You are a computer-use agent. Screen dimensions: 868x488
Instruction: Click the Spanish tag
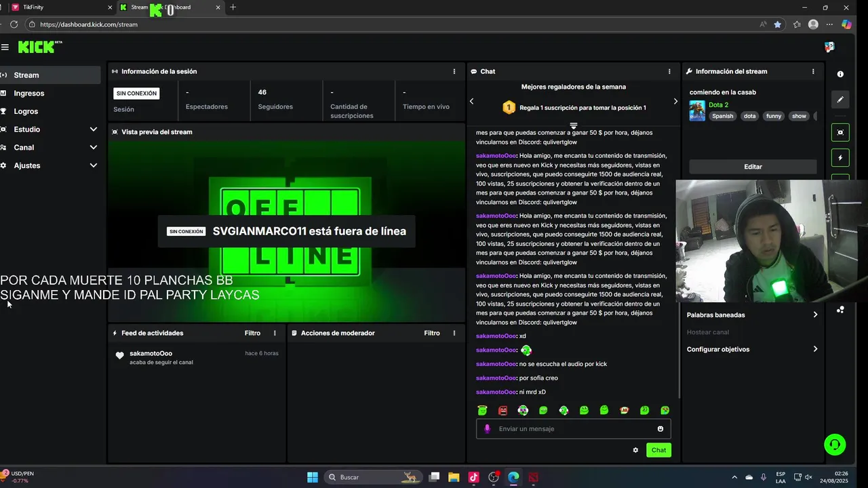722,116
